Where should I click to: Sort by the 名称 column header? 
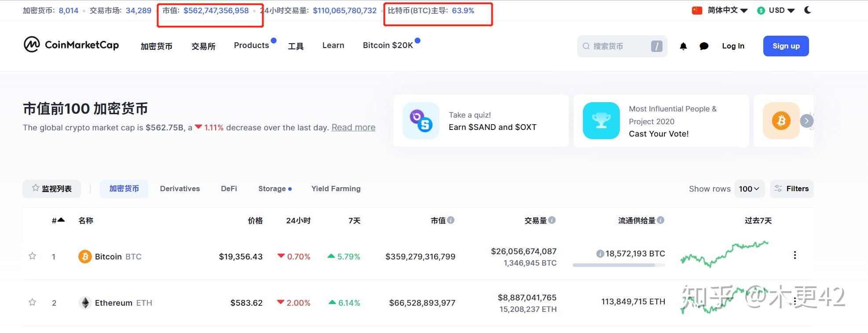86,220
